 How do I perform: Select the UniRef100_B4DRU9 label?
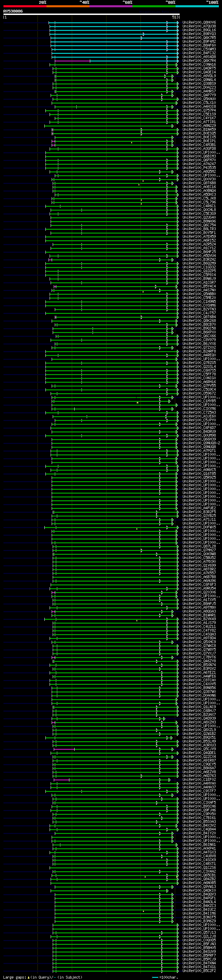199,431
